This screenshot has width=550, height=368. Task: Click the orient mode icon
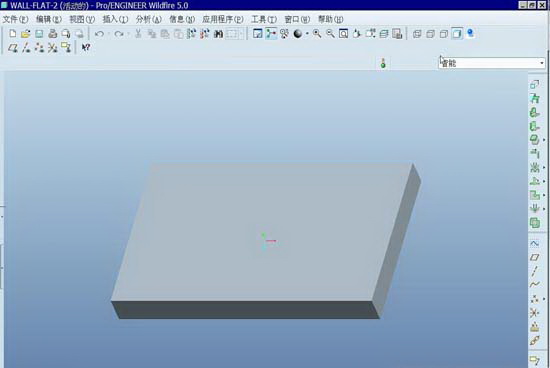(x=284, y=34)
